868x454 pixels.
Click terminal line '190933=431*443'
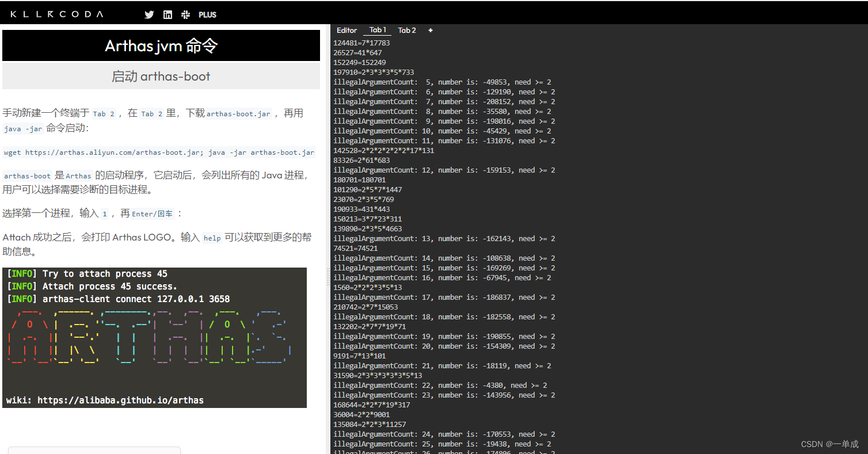click(361, 209)
